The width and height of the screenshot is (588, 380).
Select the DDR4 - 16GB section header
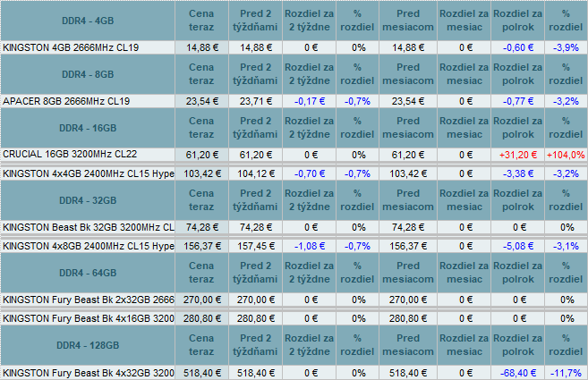point(89,129)
